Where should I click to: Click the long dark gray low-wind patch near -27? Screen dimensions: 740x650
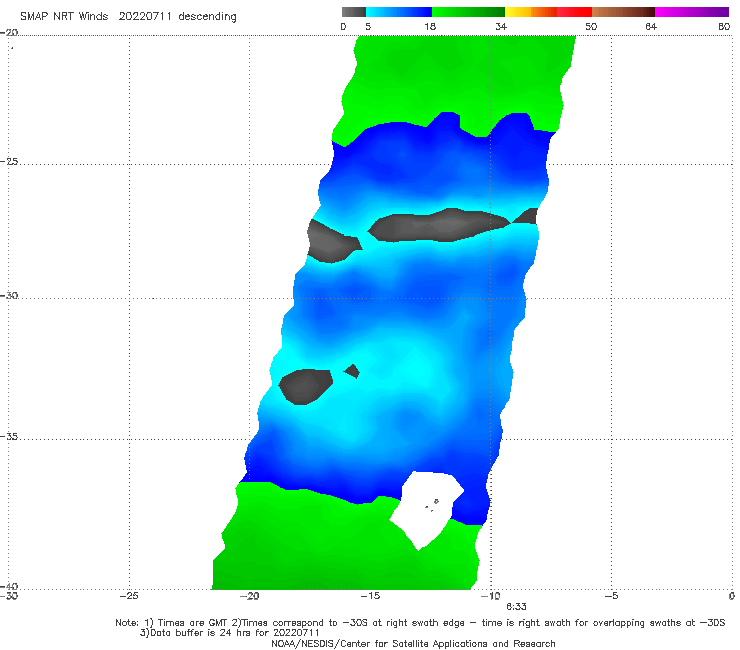pyautogui.click(x=439, y=225)
